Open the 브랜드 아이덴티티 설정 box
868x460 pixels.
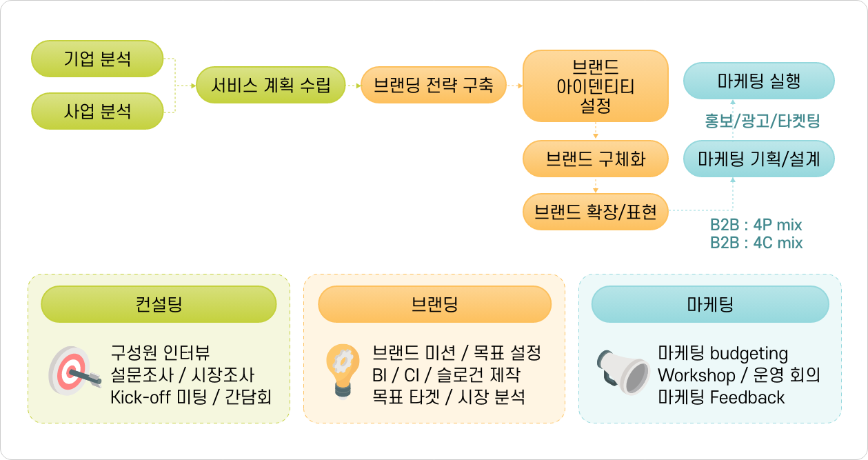pyautogui.click(x=596, y=86)
